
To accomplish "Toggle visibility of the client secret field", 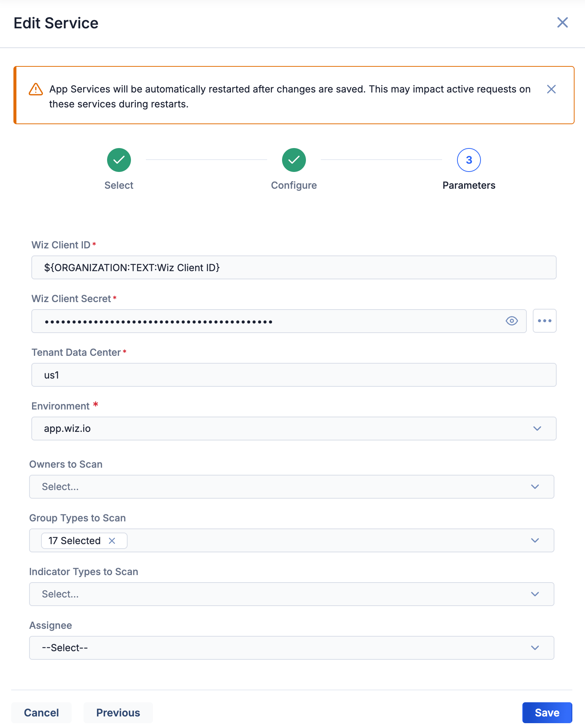I will pyautogui.click(x=512, y=321).
